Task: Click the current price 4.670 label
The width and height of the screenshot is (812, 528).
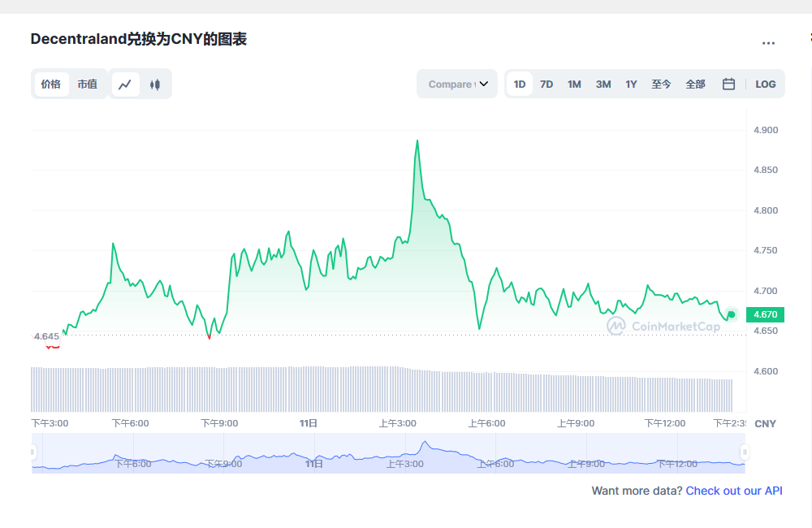Action: 765,314
